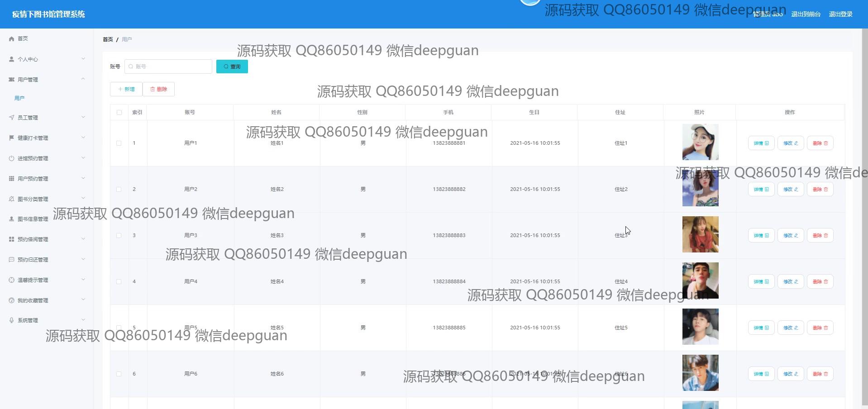
Task: Click the icon beside 我的收藏管理
Action: point(12,300)
